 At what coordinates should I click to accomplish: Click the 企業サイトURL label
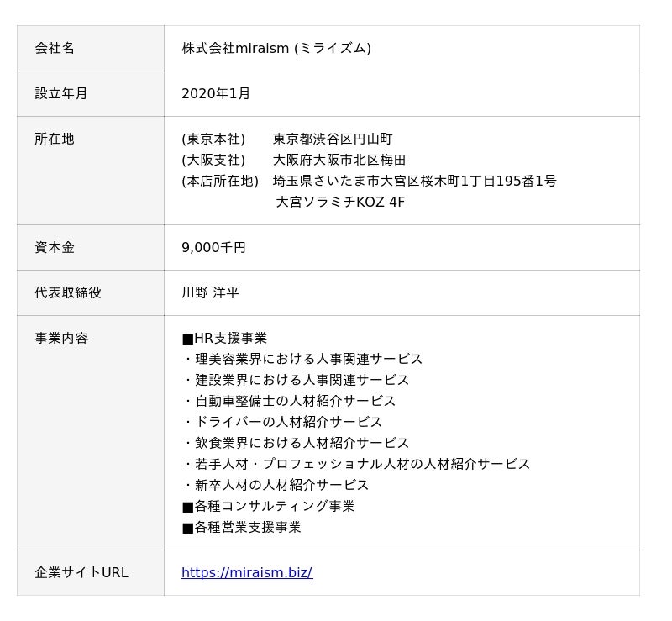[81, 572]
